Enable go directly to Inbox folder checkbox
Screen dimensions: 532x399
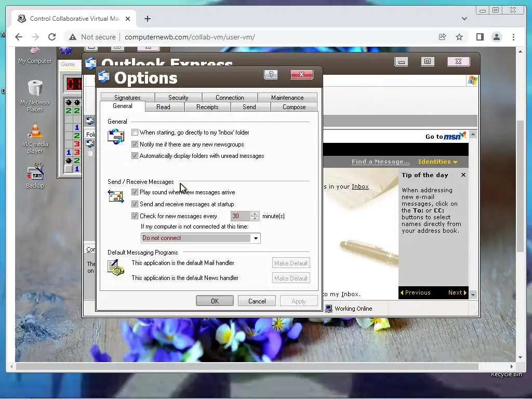click(x=135, y=132)
